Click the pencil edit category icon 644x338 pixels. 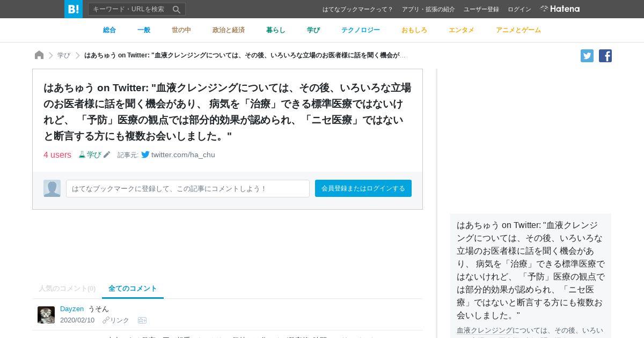coord(107,155)
